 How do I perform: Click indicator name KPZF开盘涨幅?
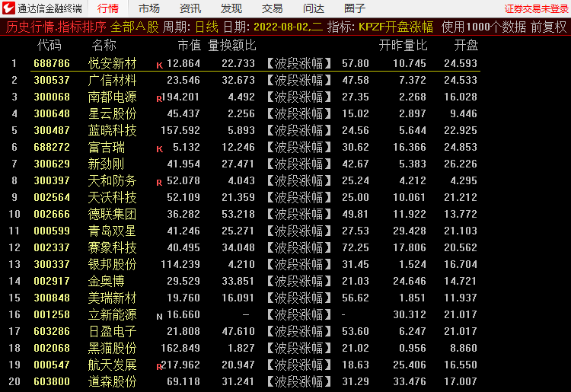396,27
